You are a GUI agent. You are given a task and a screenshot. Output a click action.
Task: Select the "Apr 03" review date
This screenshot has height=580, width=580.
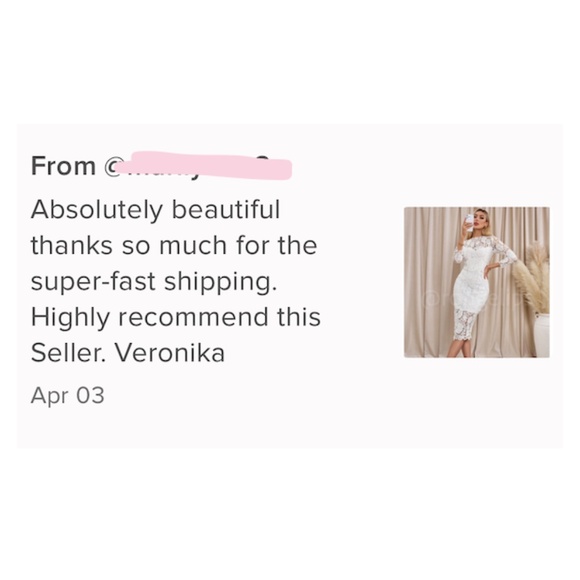pos(68,395)
